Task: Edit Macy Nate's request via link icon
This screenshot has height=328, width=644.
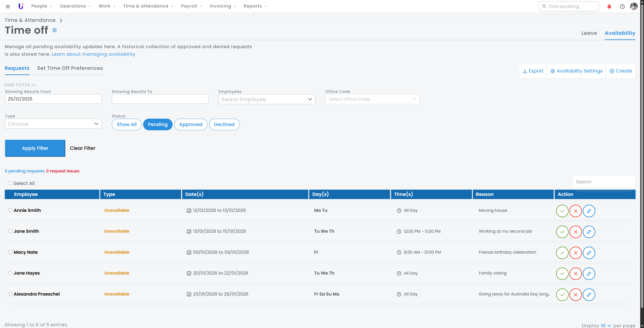Action: pos(589,253)
